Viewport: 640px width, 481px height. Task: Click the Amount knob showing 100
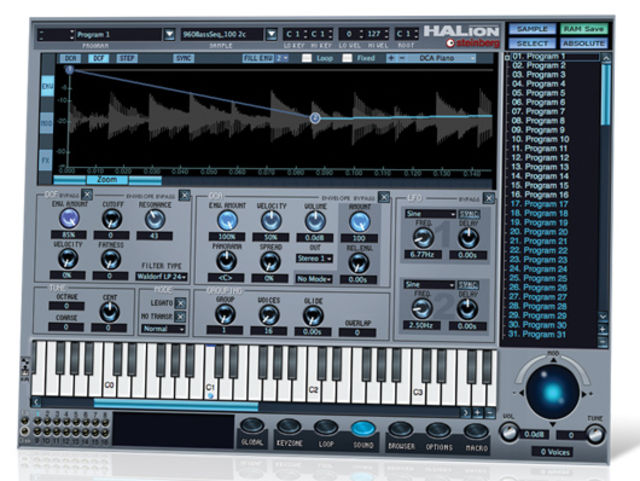point(360,223)
